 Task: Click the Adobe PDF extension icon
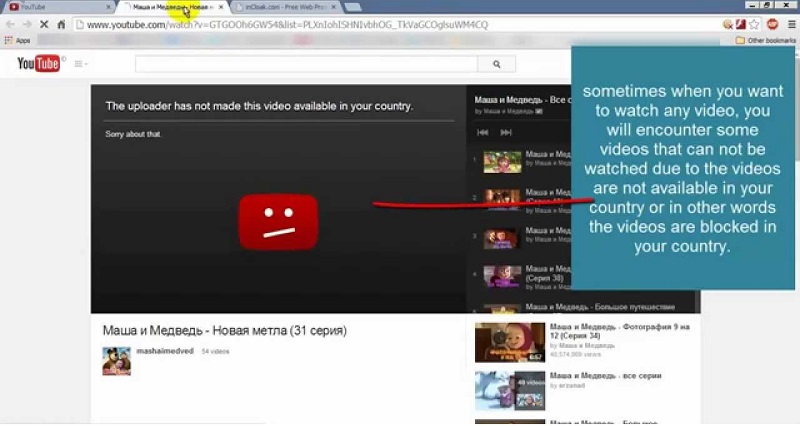740,24
